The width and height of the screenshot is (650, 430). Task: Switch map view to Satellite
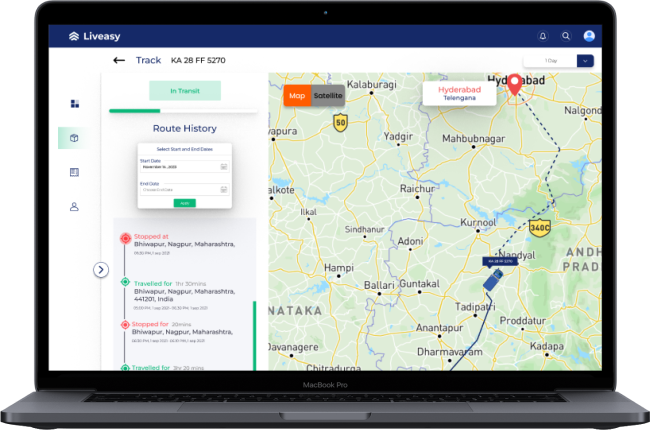coord(328,95)
